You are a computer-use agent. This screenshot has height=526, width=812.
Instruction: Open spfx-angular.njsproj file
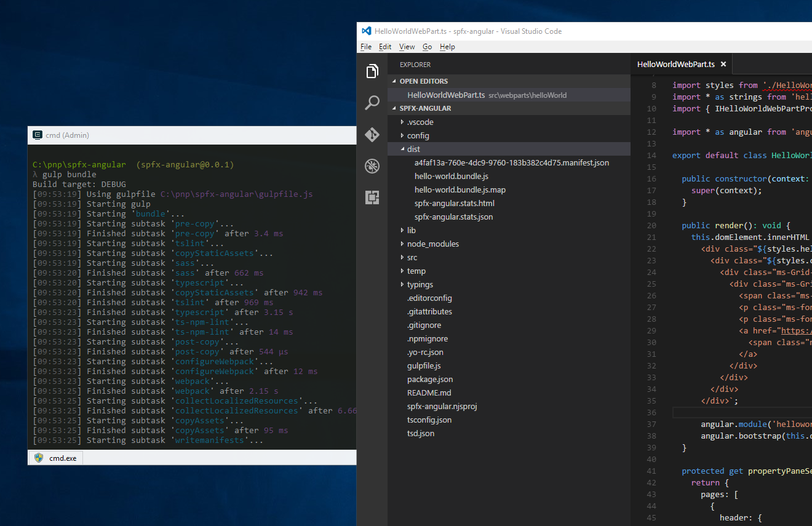pos(442,406)
